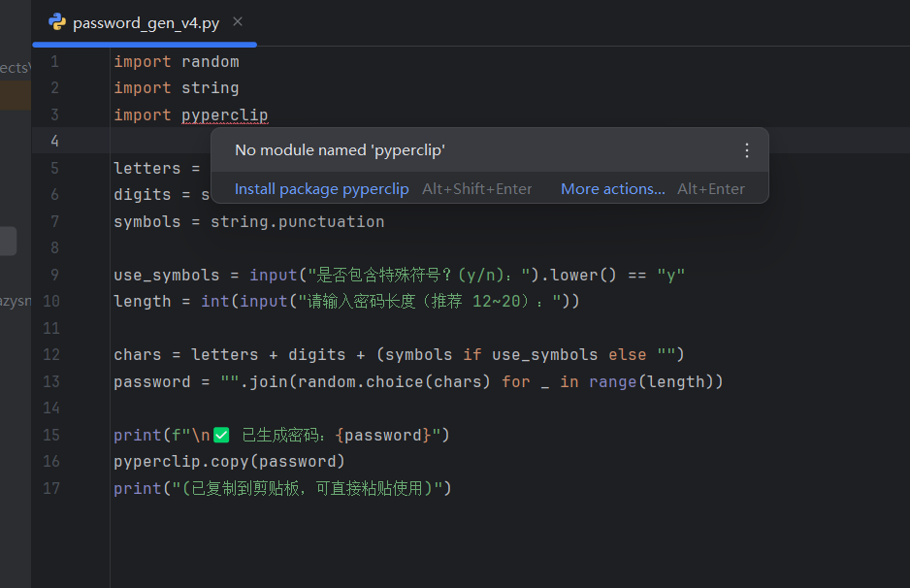Select the Projects tool window tab showing 'ects'
Viewport: 910px width, 588px height.
(x=14, y=66)
